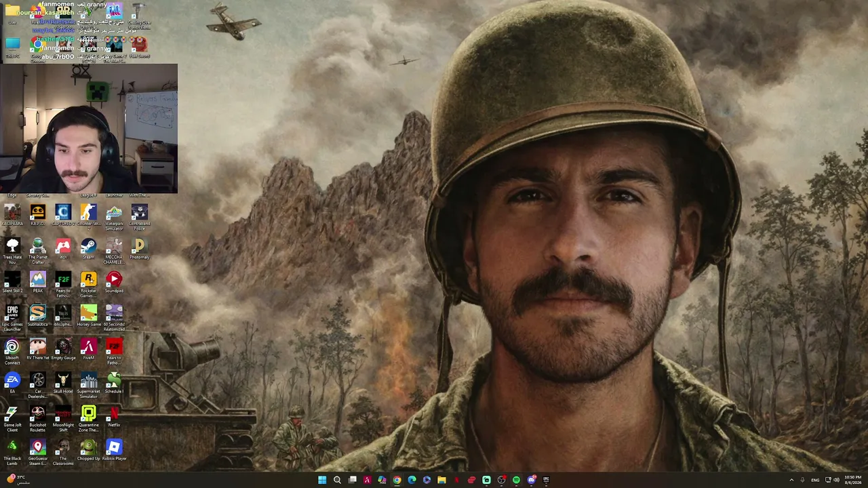
Task: Select the Skull Hotel icon
Action: [63, 383]
